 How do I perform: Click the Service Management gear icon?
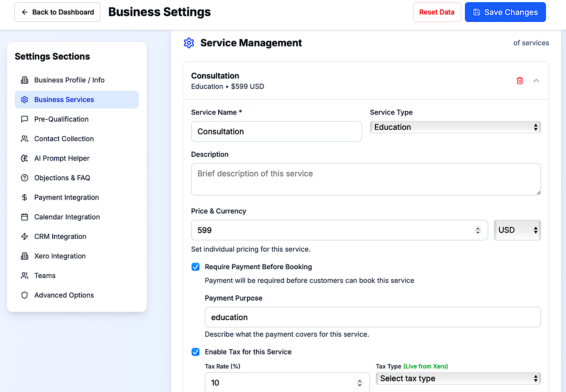click(189, 43)
